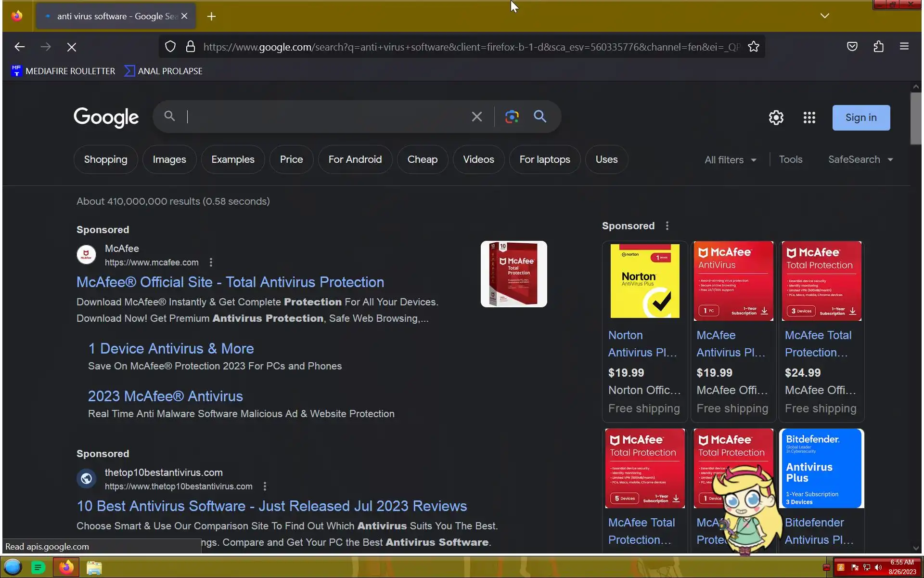Clear the Google search box text
Viewport: 924px width, 578px height.
pos(476,117)
